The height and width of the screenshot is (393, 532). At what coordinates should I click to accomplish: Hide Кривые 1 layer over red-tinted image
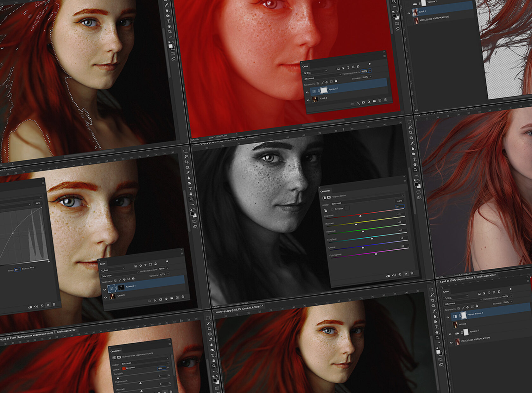point(307,92)
